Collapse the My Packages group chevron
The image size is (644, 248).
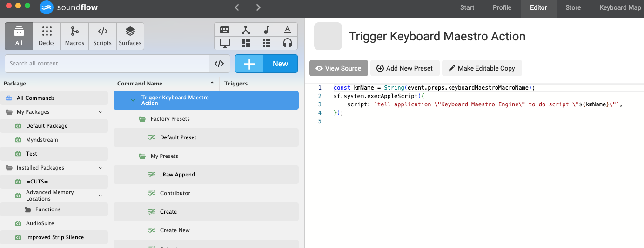point(100,112)
